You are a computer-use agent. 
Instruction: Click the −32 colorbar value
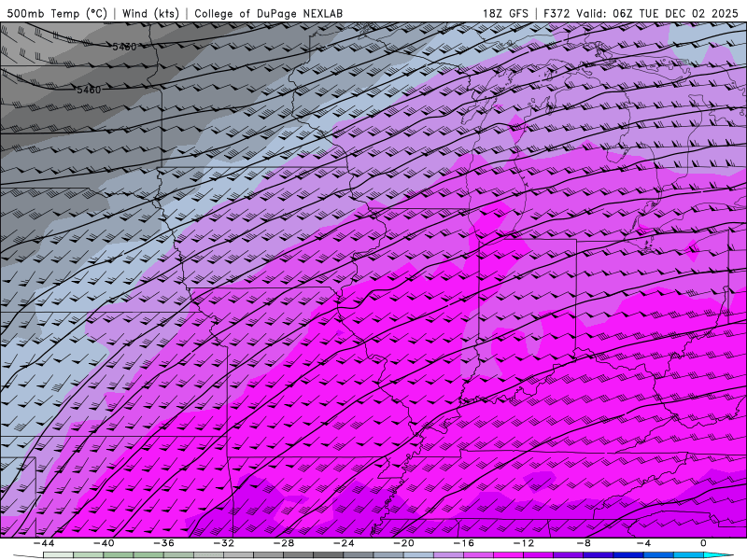(x=224, y=543)
